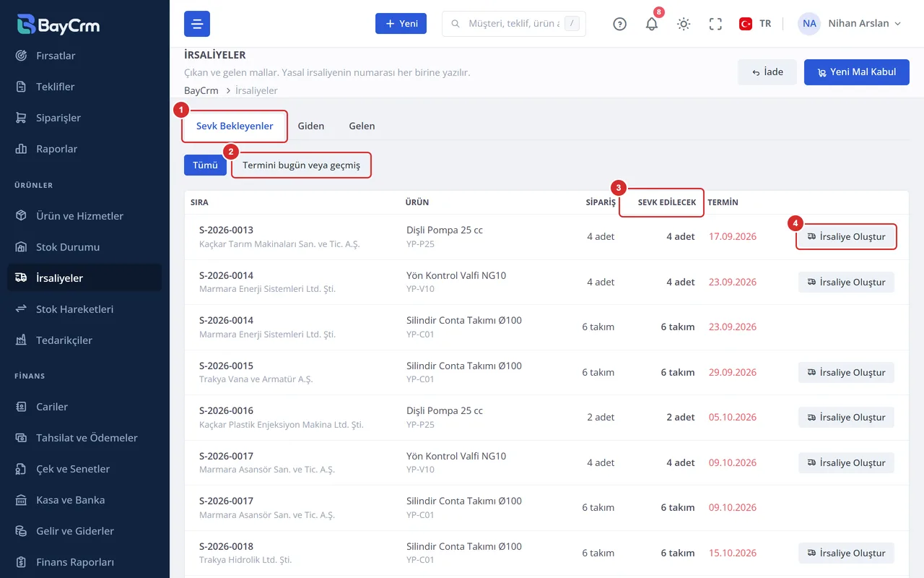This screenshot has width=924, height=578.
Task: Expand the Nihan Arslan user menu
Action: coord(850,24)
